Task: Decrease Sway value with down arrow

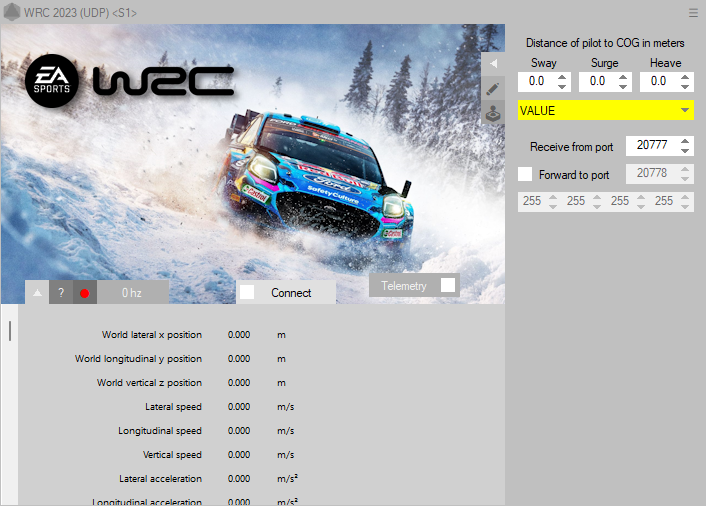Action: pos(562,86)
